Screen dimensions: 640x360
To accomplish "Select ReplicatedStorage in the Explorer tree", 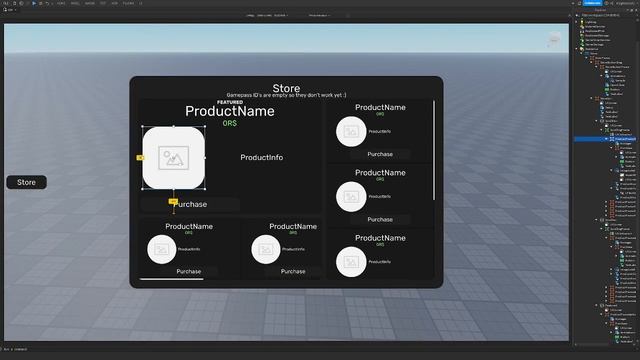I will (596, 36).
